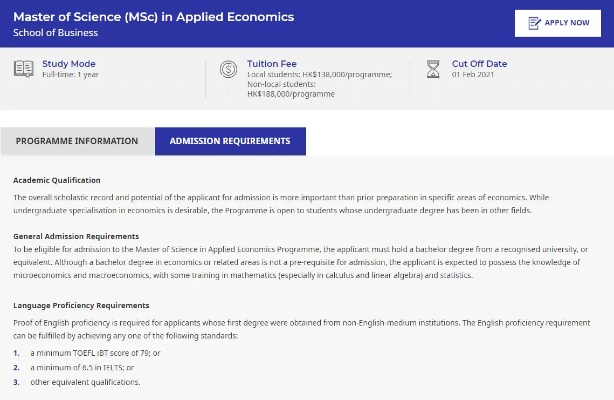Click the TOEFL iBT score list item
The height and width of the screenshot is (400, 614).
(x=94, y=353)
